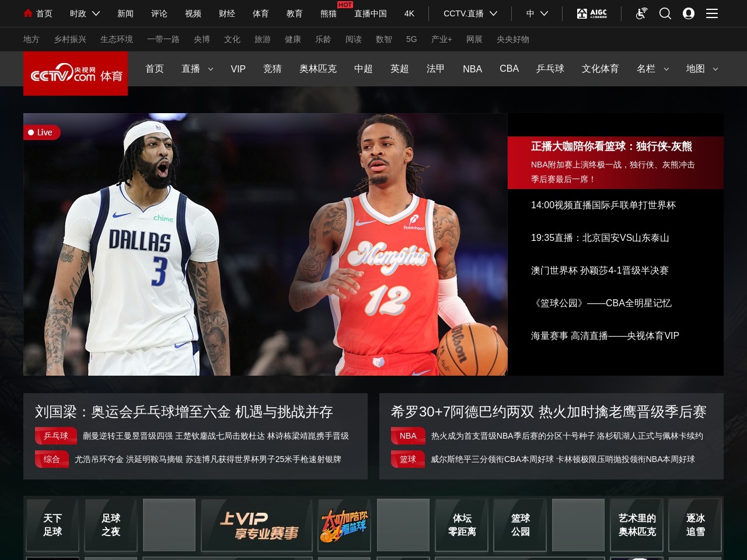Screen dimensions: 747x560
Task: Open the 天下足球 program tile
Action: [x=53, y=525]
